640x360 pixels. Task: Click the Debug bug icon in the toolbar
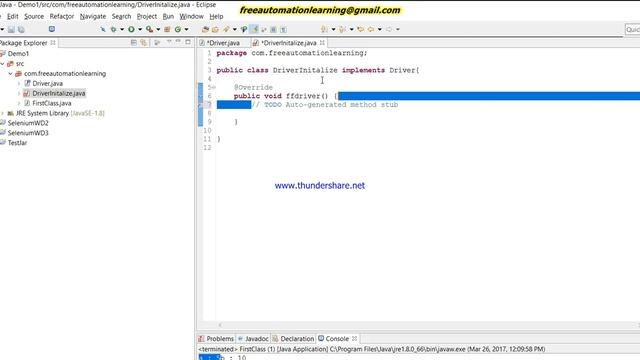point(113,29)
